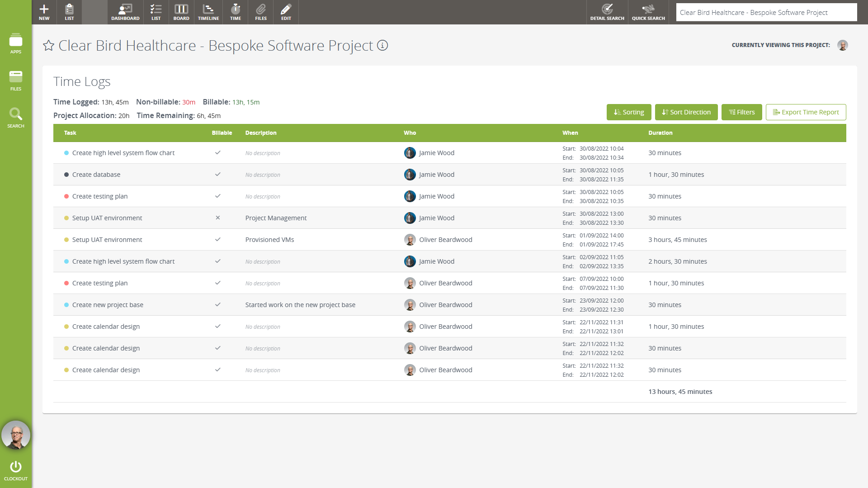Screen dimensions: 868x488
Task: Toggle billable check for Create database row
Action: tap(218, 175)
